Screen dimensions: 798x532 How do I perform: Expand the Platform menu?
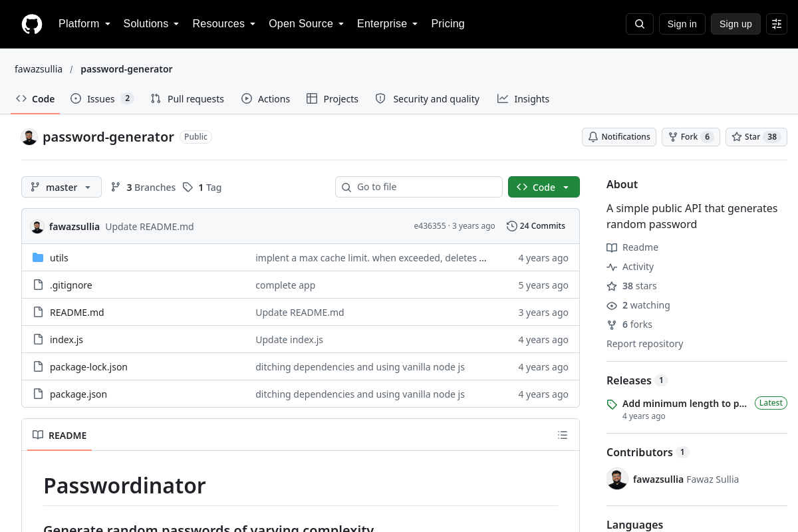84,24
